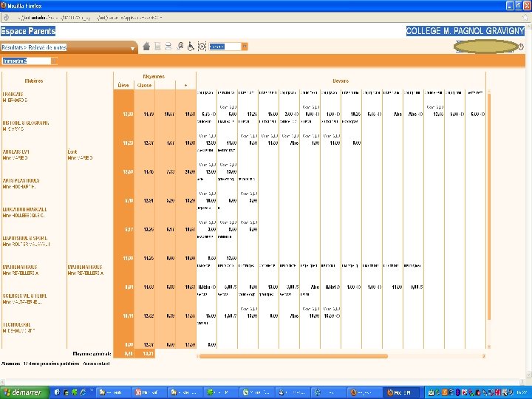
Task: Click the Espace Parents title
Action: (x=28, y=31)
